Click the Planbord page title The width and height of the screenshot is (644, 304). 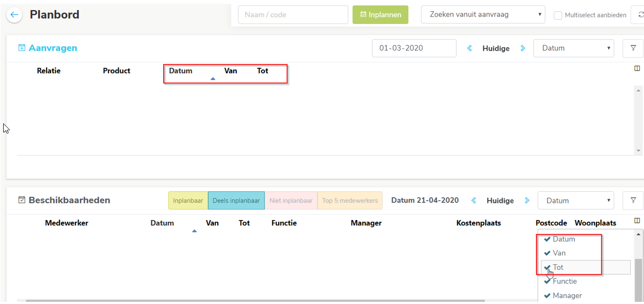[x=55, y=14]
